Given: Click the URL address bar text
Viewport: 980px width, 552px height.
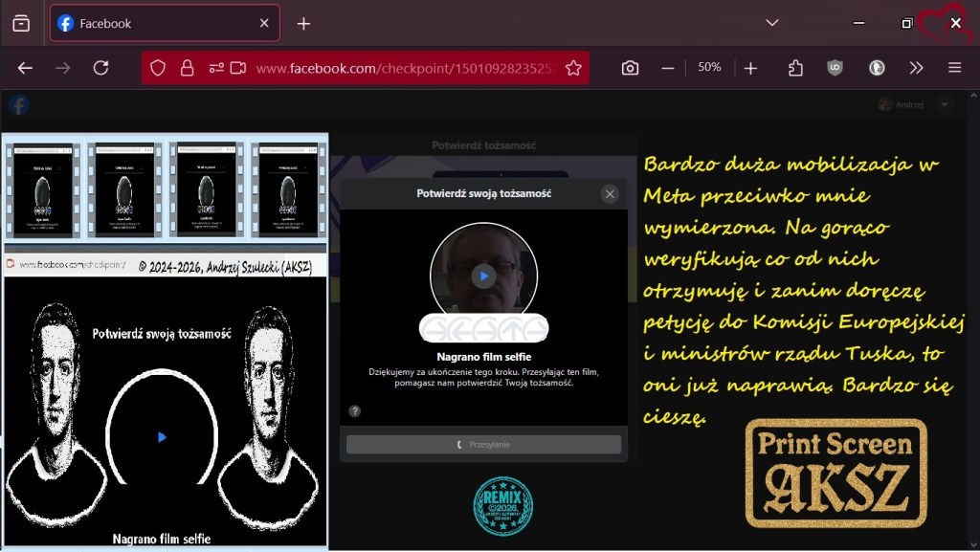Looking at the screenshot, I should (x=402, y=68).
